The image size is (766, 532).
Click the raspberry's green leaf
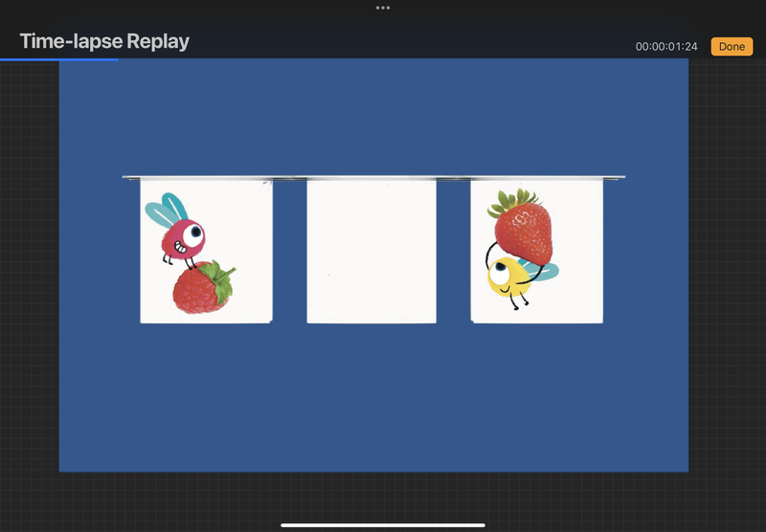point(224,279)
